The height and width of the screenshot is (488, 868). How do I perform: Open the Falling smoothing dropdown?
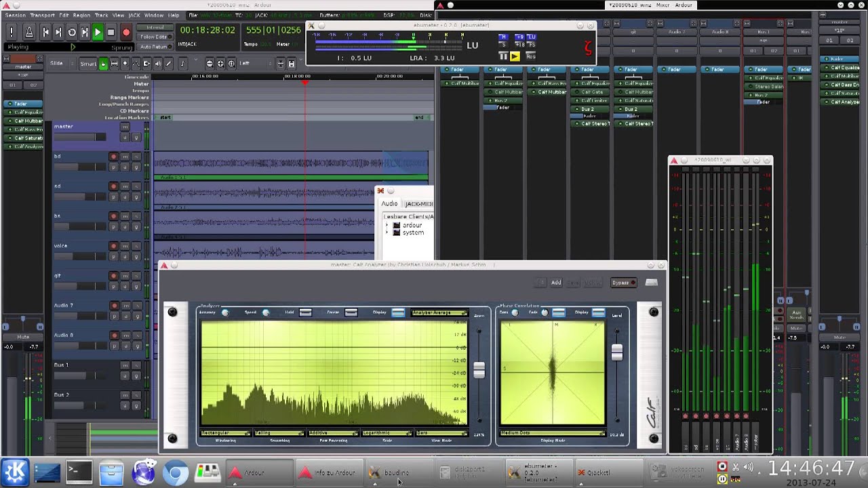pyautogui.click(x=279, y=433)
